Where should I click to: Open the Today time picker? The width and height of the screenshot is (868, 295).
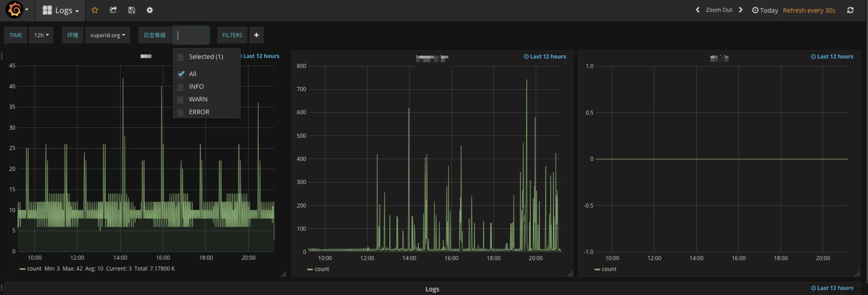(765, 10)
